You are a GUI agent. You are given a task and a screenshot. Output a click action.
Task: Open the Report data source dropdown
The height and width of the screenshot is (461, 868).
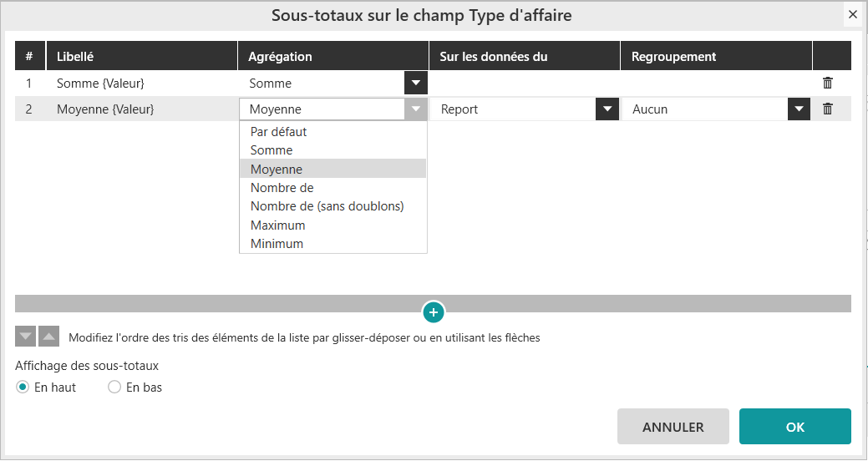coord(607,109)
